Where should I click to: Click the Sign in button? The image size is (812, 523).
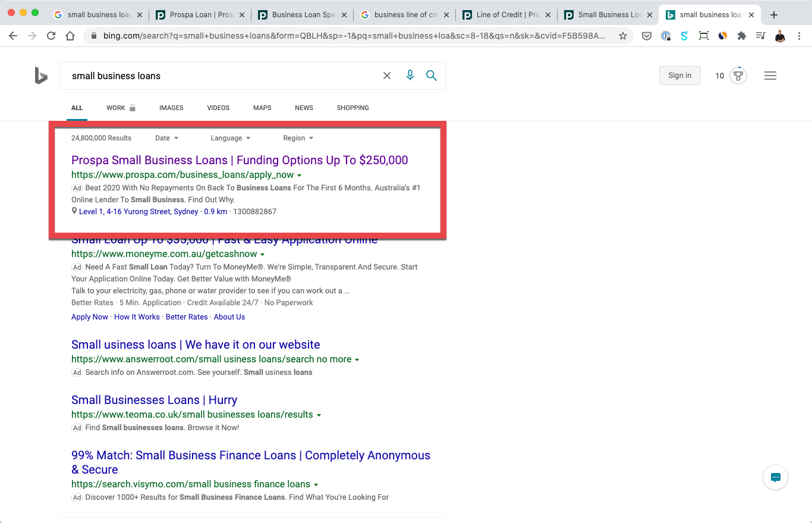(x=679, y=76)
